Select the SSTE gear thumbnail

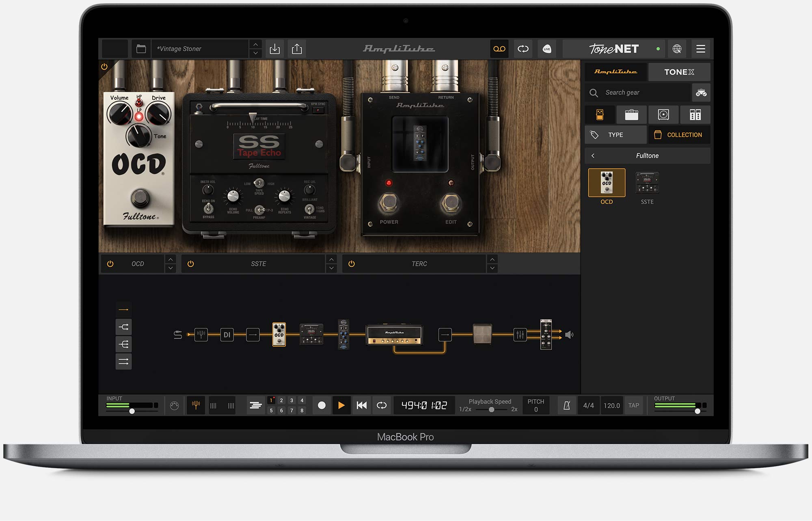(647, 183)
